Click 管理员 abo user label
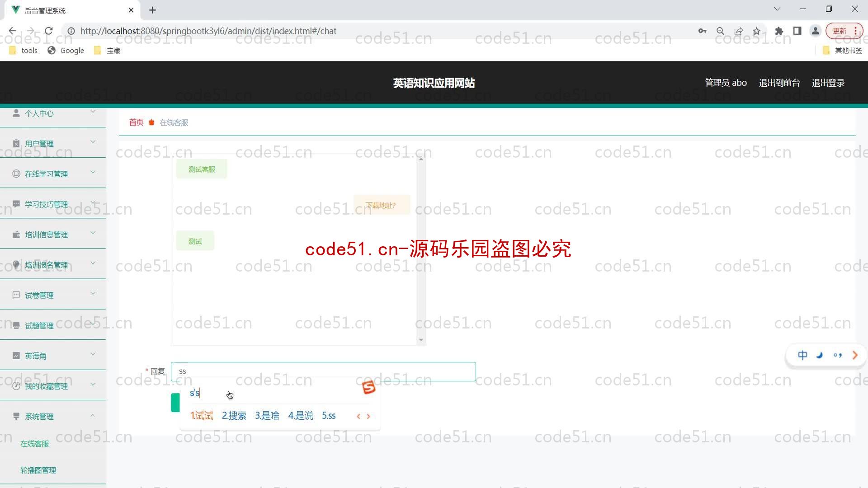This screenshot has height=488, width=868. 726,83
